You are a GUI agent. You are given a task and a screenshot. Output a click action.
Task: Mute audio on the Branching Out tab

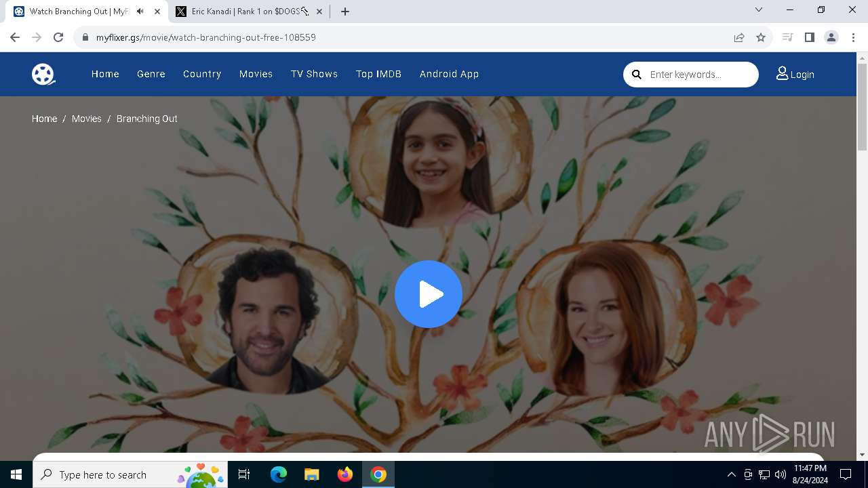[x=140, y=12]
